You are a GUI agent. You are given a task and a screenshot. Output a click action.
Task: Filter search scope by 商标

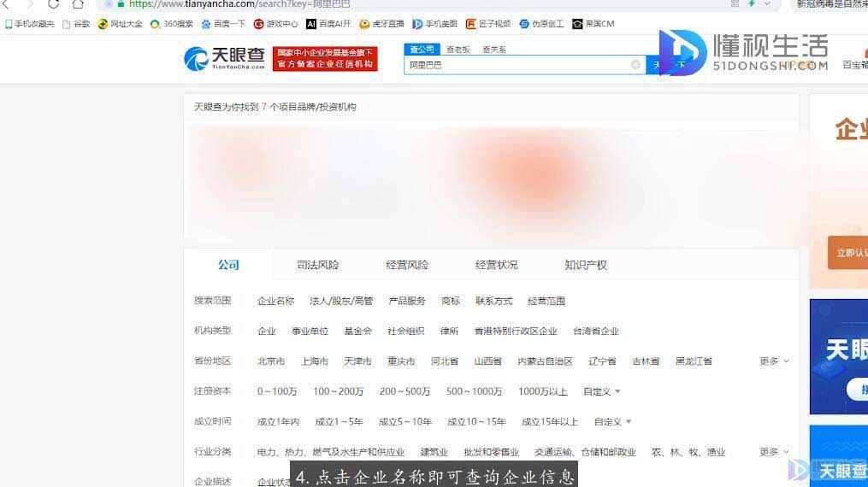pos(451,302)
